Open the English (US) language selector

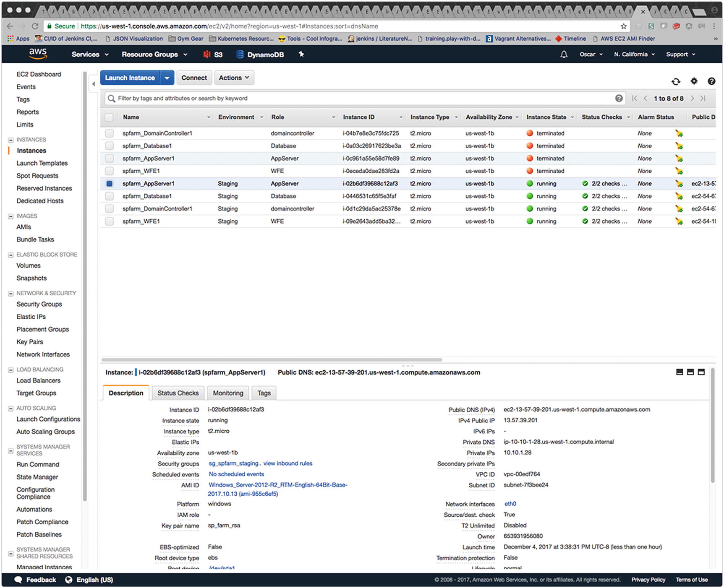(x=89, y=580)
